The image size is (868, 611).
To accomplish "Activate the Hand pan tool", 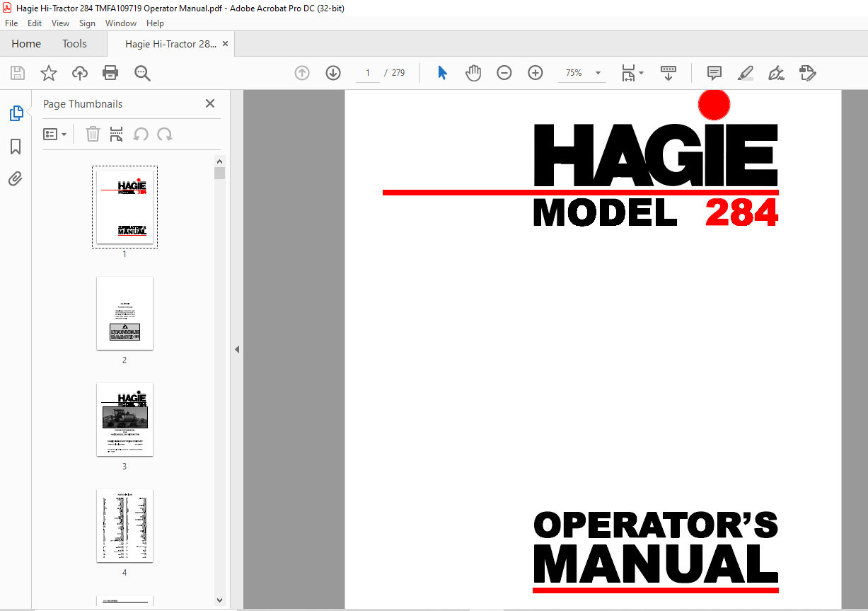I will click(x=473, y=73).
